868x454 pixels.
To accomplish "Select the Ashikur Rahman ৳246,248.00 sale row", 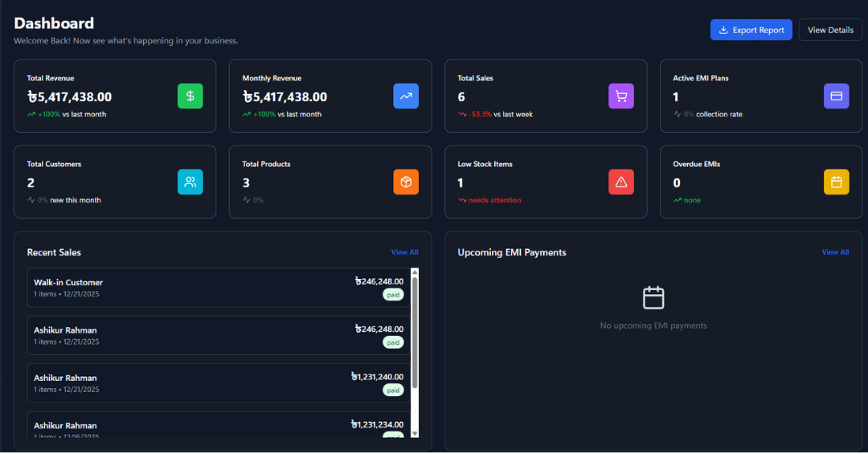I will (219, 335).
